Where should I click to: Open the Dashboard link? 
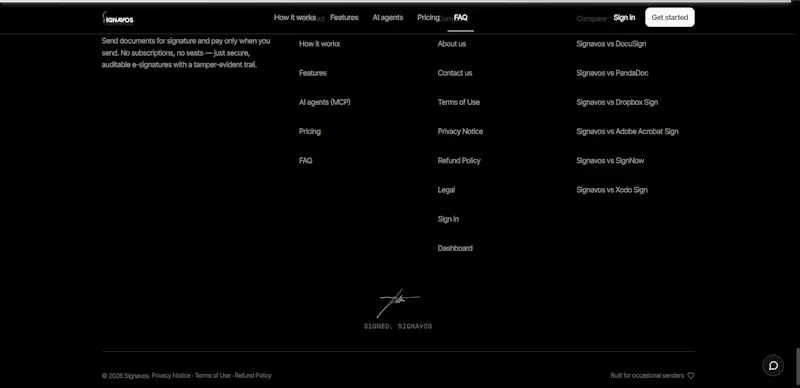point(455,248)
